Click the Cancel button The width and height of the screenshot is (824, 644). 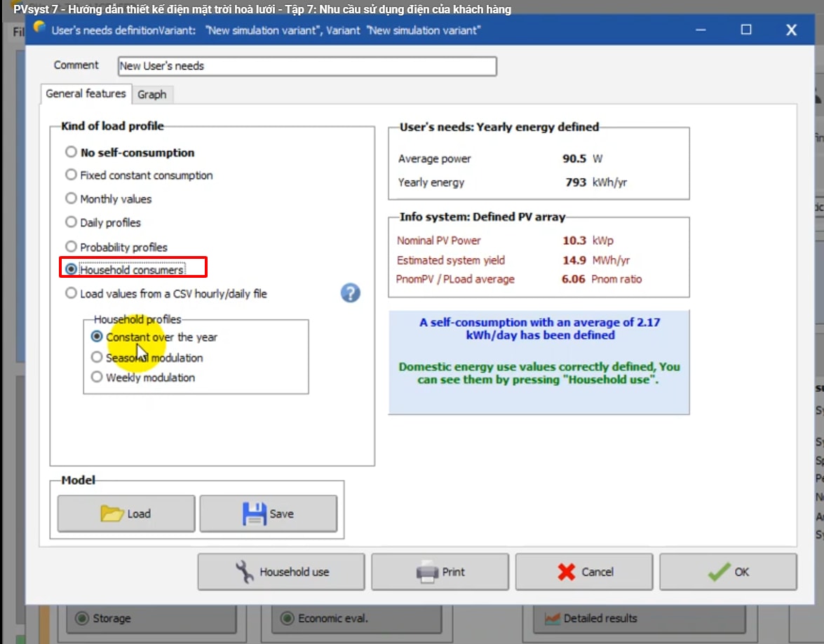point(584,572)
